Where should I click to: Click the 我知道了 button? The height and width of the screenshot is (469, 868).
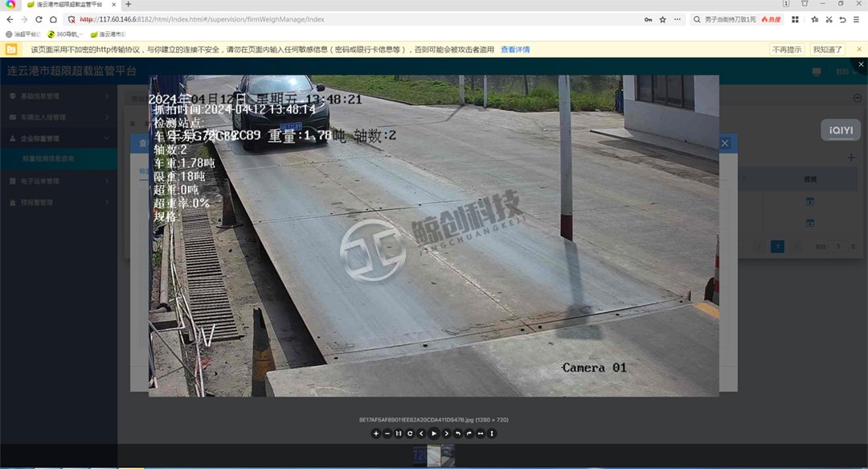click(828, 50)
